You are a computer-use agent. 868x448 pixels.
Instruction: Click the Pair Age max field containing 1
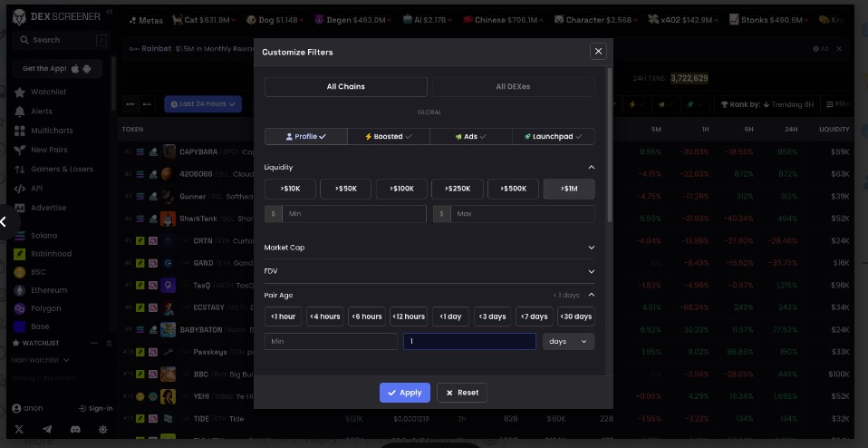[x=469, y=342]
